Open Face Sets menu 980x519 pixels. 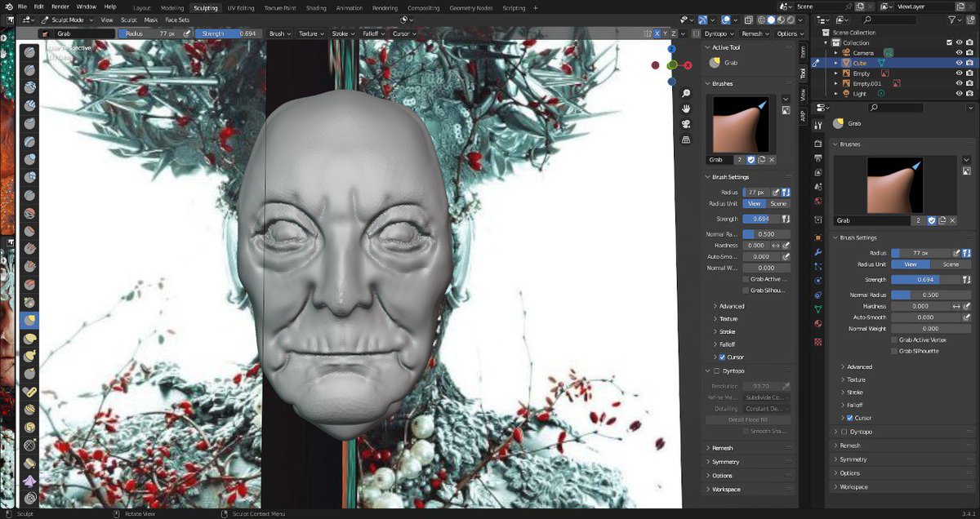(177, 20)
